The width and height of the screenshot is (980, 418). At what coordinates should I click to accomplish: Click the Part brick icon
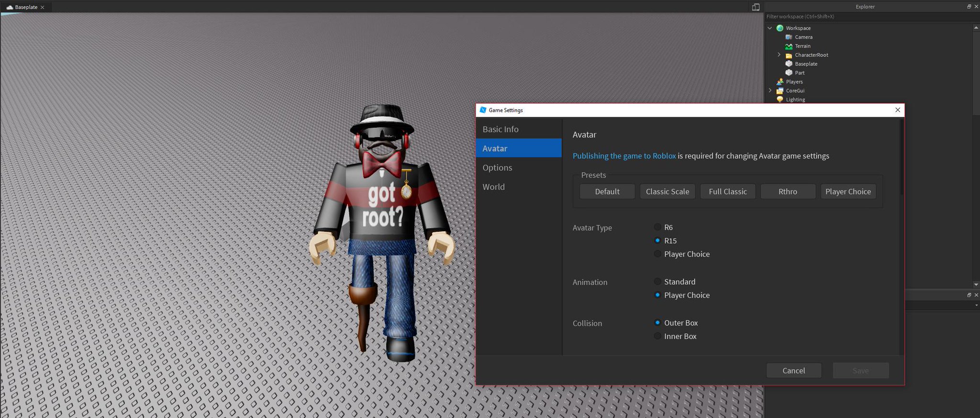[789, 73]
